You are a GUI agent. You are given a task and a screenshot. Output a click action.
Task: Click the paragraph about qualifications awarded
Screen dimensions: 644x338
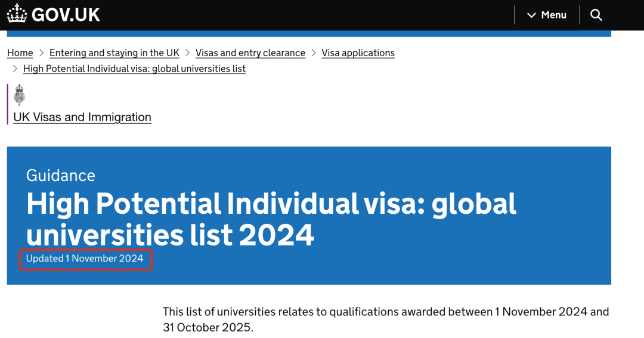(x=386, y=319)
